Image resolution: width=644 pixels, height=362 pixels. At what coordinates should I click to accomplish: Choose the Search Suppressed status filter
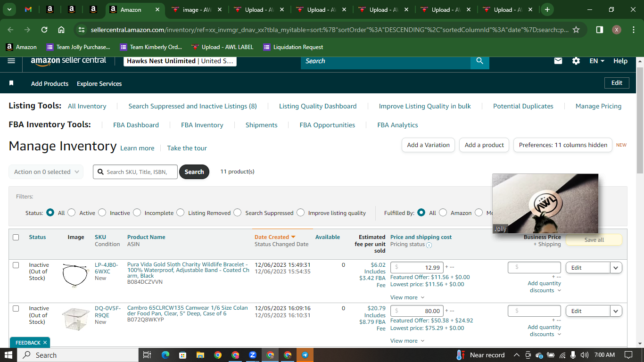click(238, 213)
